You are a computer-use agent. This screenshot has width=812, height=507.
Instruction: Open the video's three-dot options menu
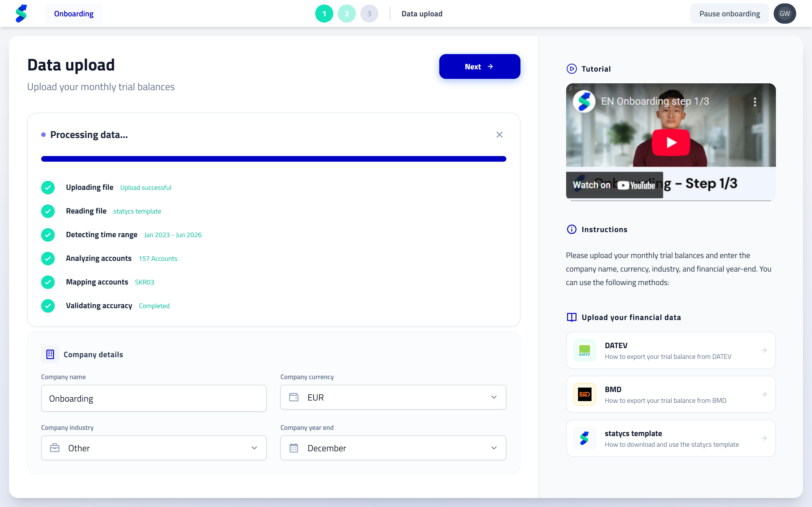tap(755, 102)
